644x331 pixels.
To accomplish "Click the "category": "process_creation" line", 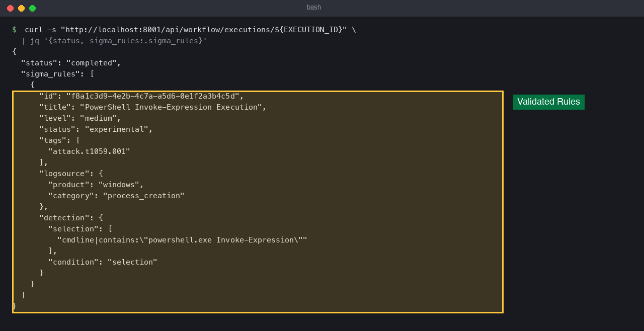I will click(x=116, y=196).
